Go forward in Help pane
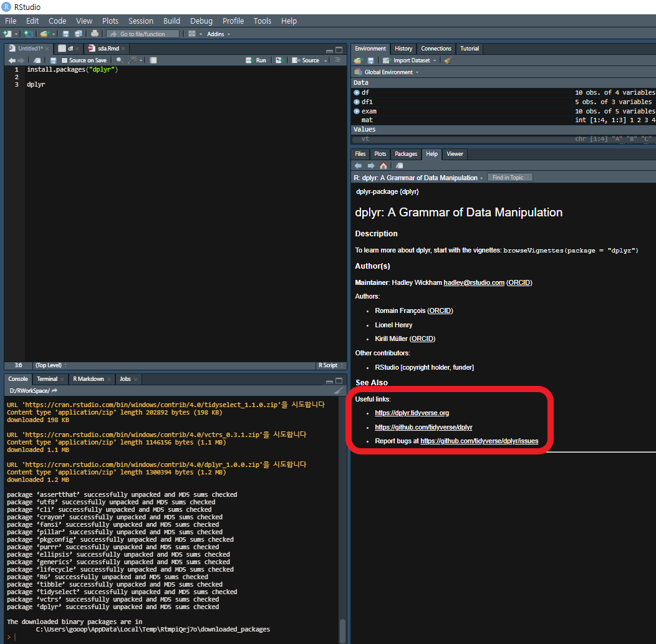 [x=370, y=166]
